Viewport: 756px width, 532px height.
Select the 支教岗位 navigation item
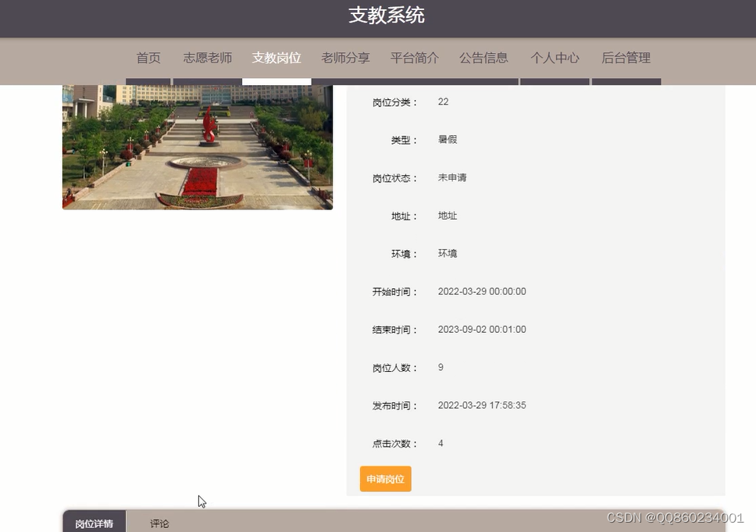(x=276, y=58)
